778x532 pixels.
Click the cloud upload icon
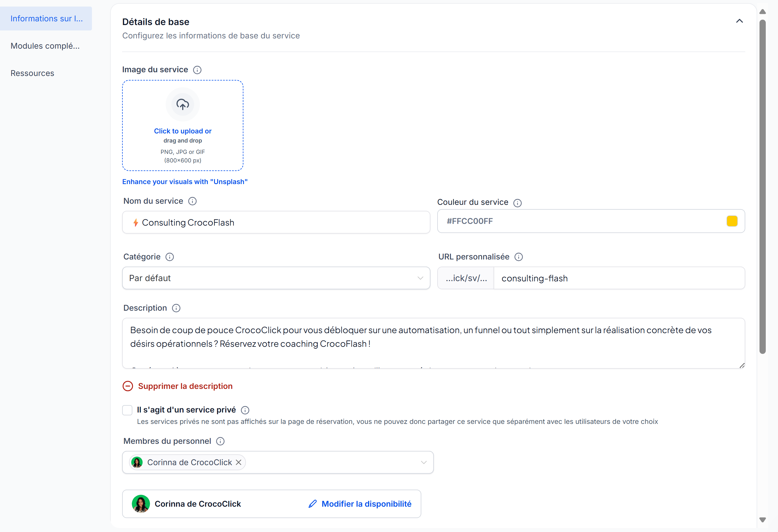[x=183, y=104]
